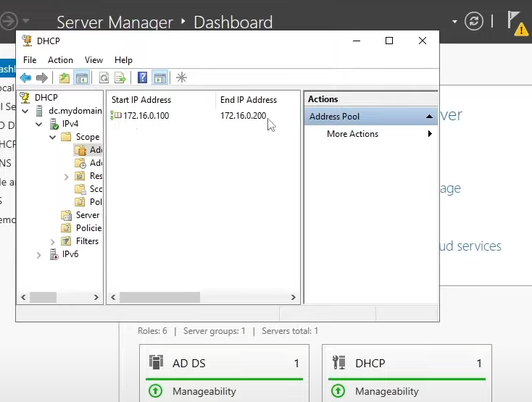Click Manageability under the AD DS tile

point(204,391)
